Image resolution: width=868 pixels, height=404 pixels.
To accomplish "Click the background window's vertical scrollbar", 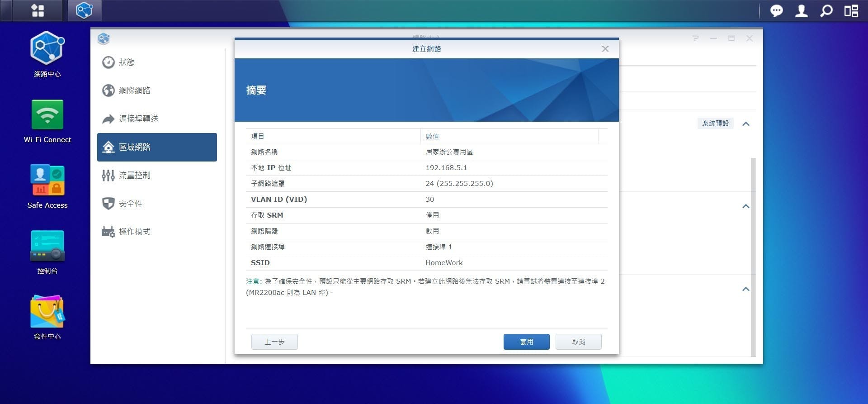I will click(753, 257).
